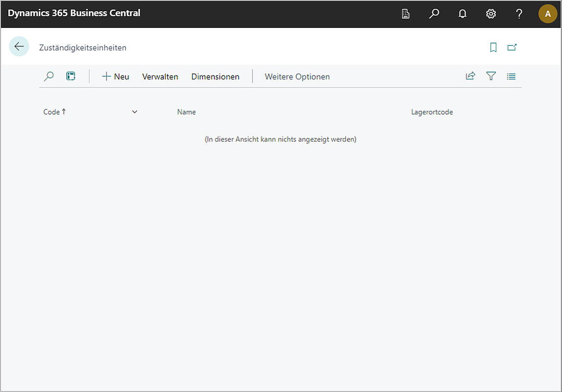Open Weitere Optionen
This screenshot has height=392, width=562.
click(x=297, y=76)
